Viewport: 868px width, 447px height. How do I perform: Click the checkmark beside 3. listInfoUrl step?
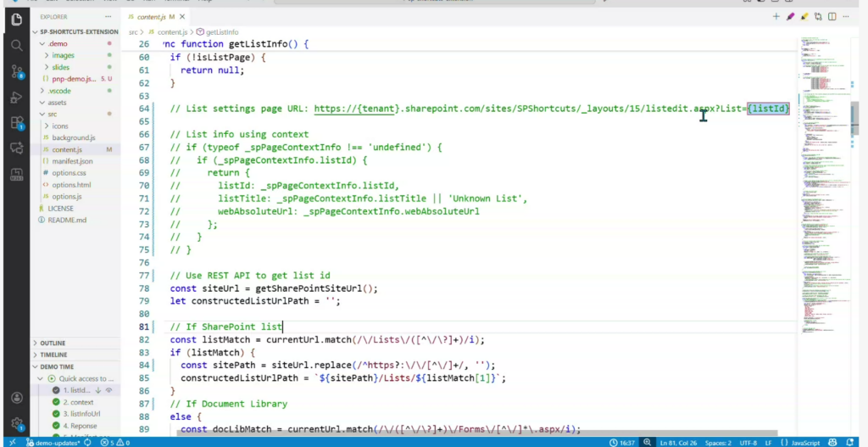pos(56,414)
